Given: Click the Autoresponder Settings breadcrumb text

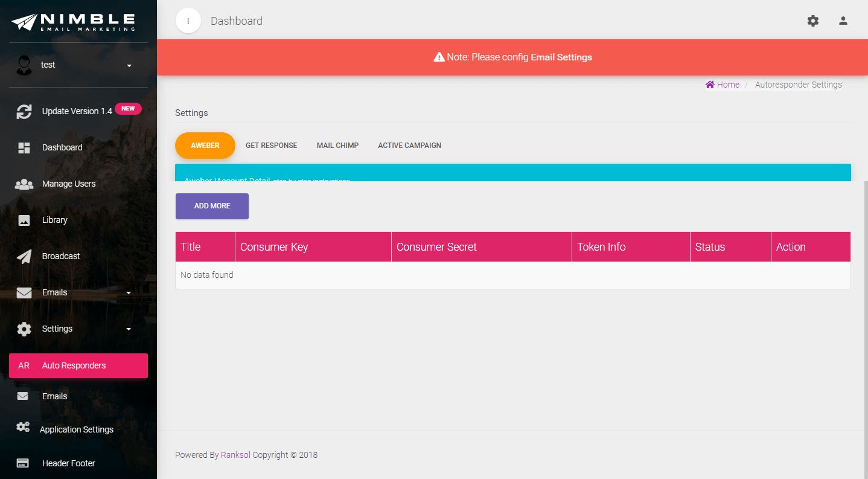Looking at the screenshot, I should (x=798, y=85).
